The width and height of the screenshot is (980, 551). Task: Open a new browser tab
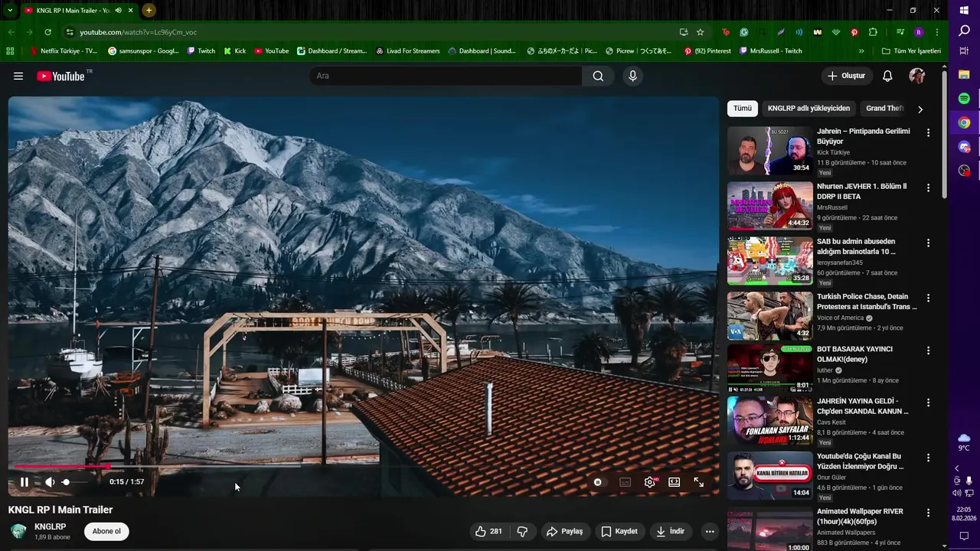(x=149, y=10)
